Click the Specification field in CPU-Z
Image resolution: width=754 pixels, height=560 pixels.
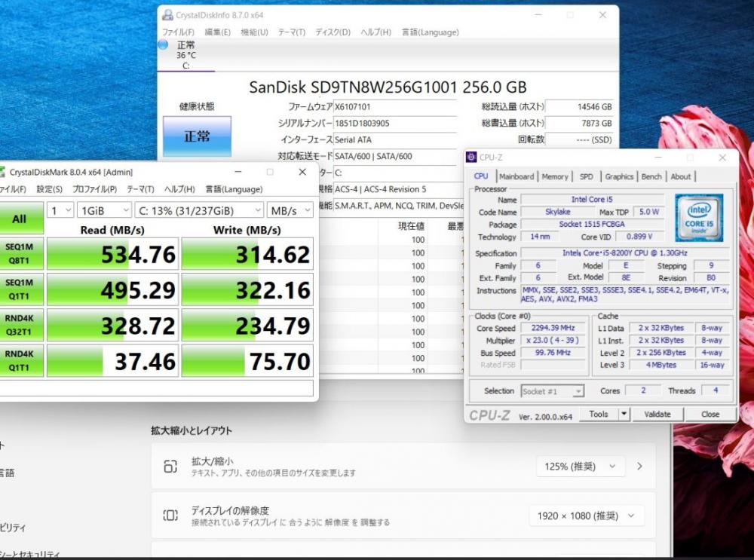pyautogui.click(x=624, y=252)
